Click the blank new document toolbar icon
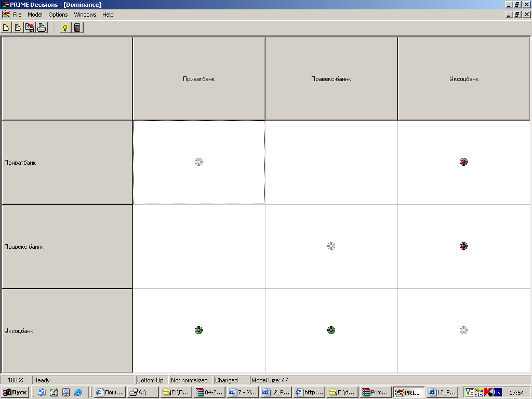 [6, 28]
